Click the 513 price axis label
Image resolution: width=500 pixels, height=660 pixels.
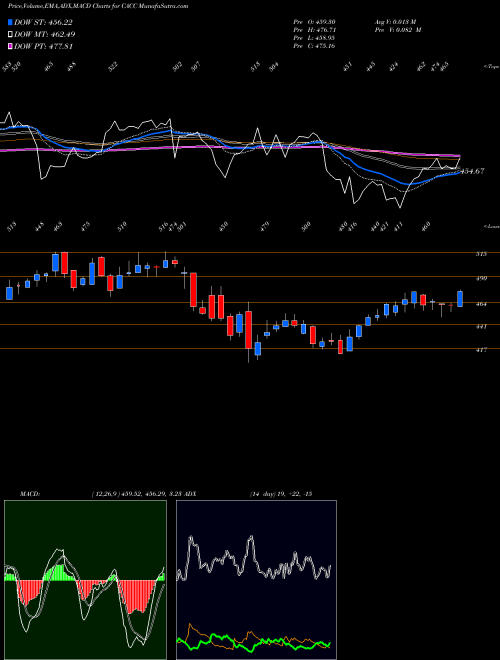(x=482, y=254)
